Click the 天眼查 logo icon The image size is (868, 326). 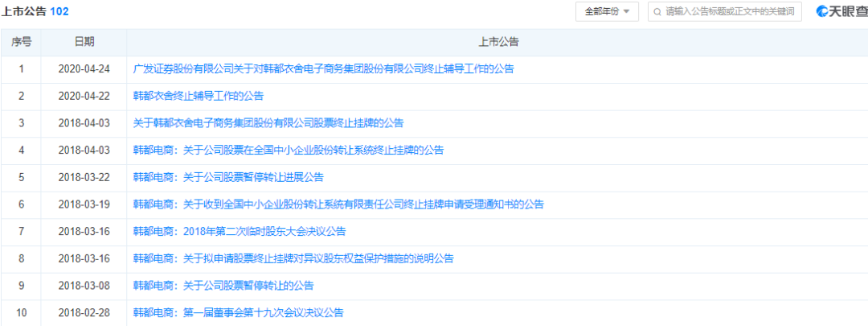823,11
